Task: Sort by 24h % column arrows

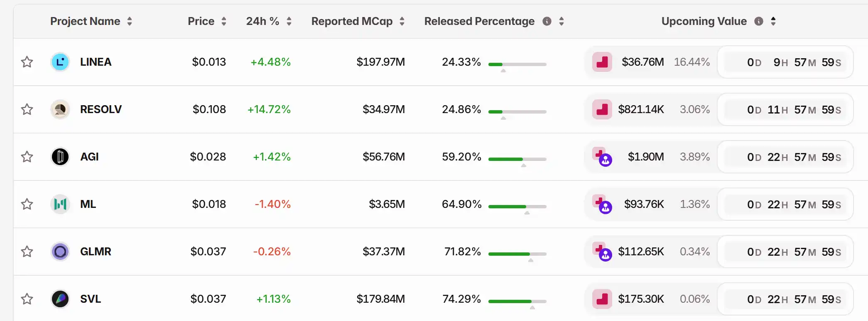Action: tap(289, 21)
